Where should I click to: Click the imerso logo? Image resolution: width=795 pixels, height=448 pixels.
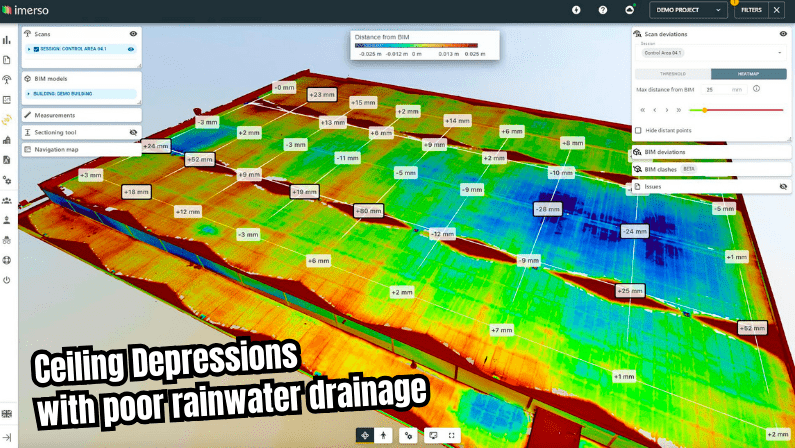pos(25,10)
